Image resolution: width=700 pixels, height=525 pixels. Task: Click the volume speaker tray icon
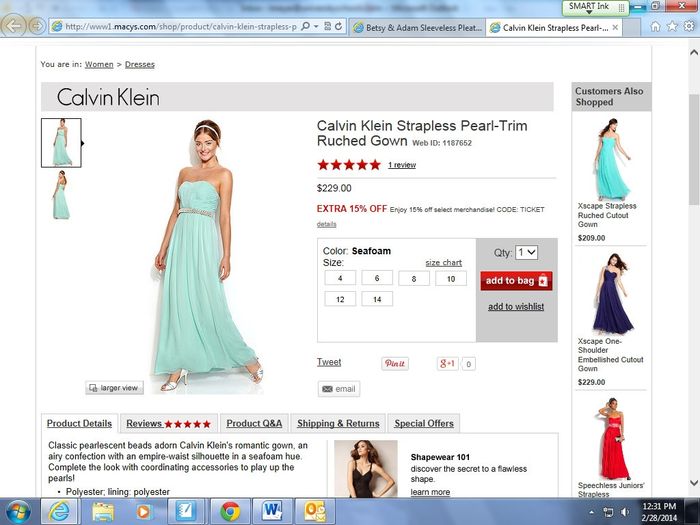[x=625, y=512]
